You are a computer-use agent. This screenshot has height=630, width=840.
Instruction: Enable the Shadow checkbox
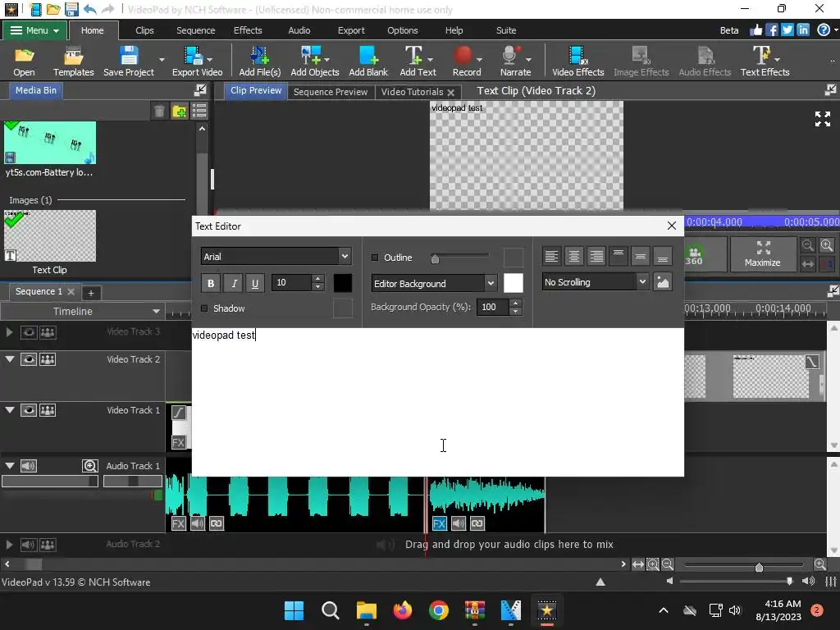tap(204, 308)
